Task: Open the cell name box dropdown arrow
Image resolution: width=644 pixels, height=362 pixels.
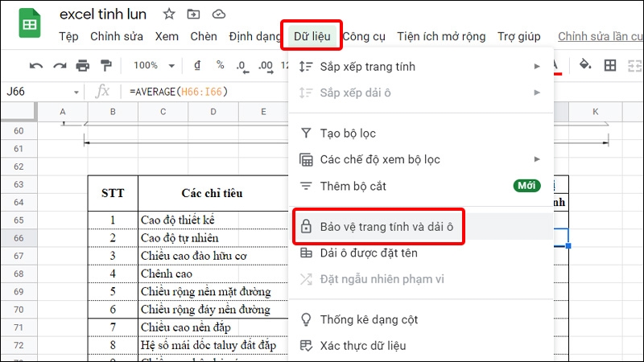Action: (76, 93)
